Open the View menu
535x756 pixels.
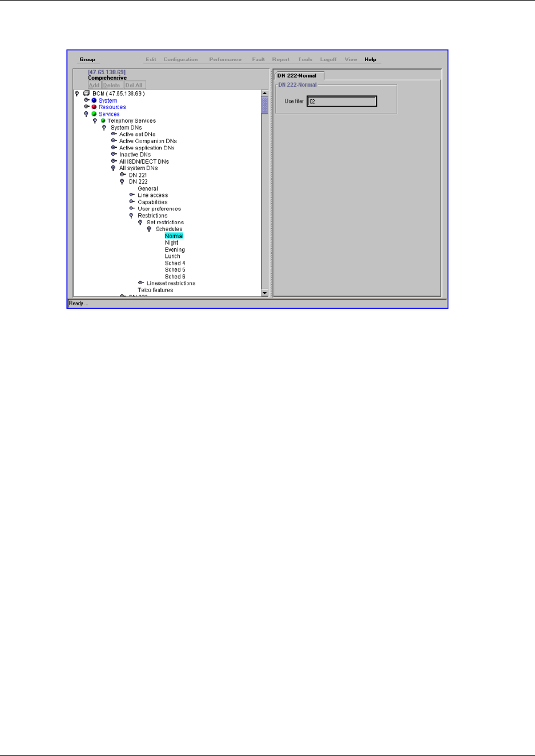click(351, 59)
